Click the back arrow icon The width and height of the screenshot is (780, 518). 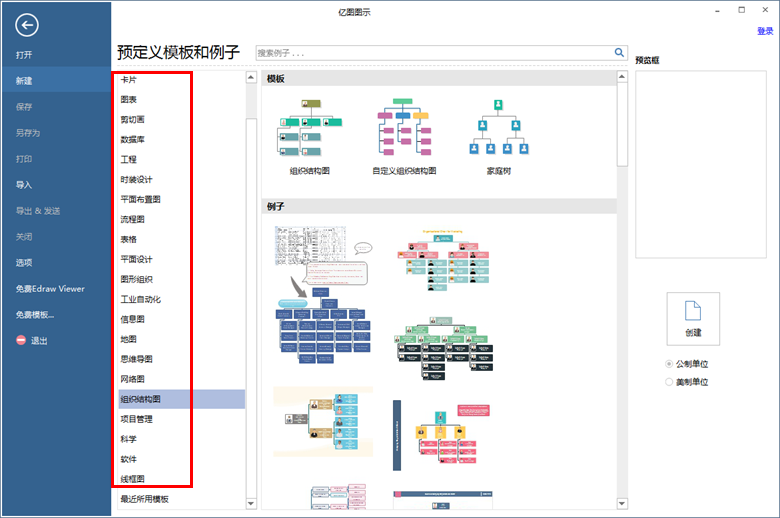[x=27, y=26]
